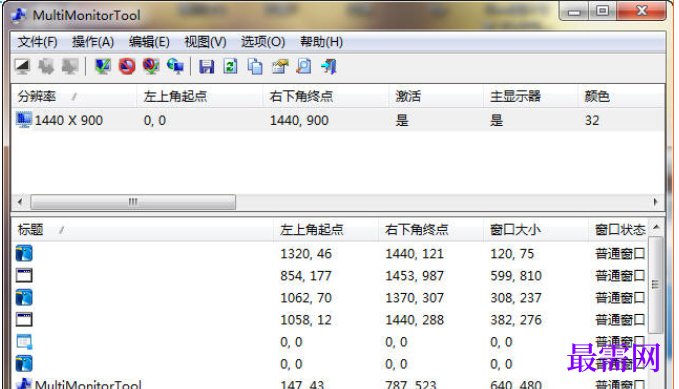679x389 pixels.
Task: Click the 382, 276 window size cell
Action: (516, 320)
